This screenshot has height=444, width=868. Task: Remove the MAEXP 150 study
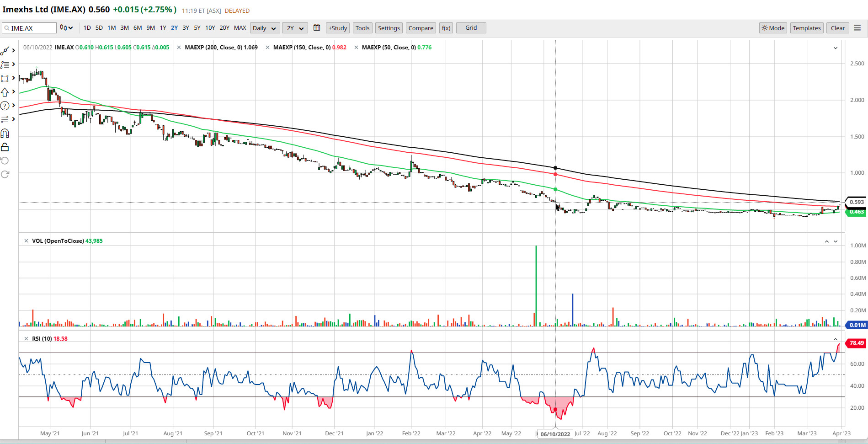(268, 48)
